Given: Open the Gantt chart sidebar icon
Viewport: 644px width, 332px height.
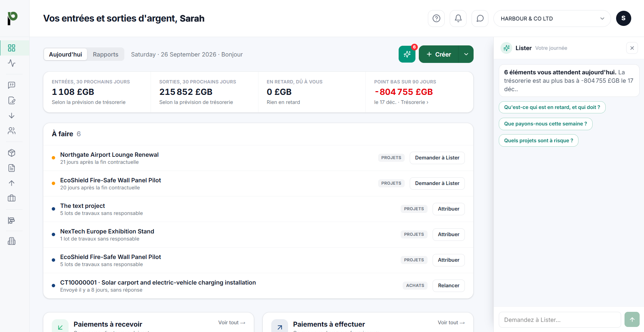Looking at the screenshot, I should click(x=12, y=220).
